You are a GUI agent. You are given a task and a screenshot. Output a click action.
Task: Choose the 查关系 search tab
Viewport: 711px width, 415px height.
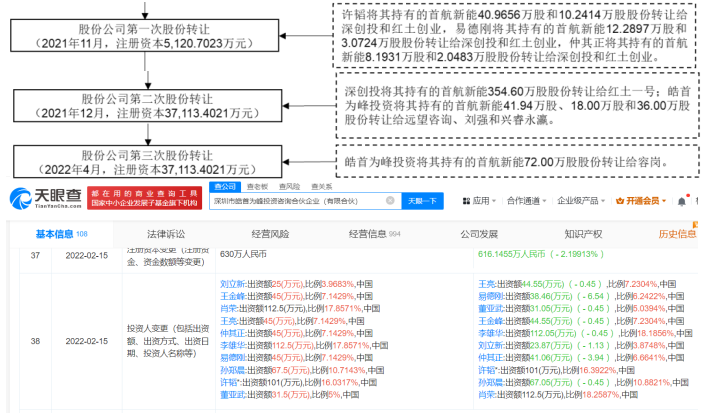click(x=321, y=187)
